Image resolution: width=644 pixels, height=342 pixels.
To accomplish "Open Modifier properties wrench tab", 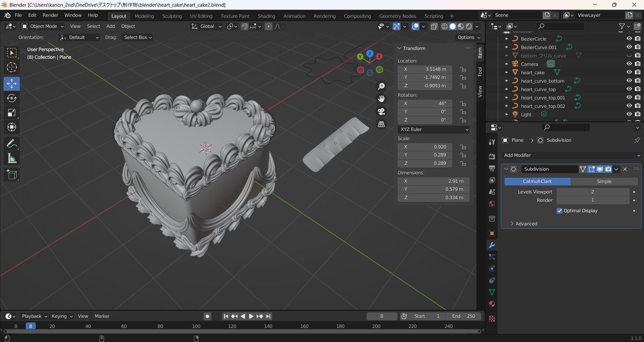I will click(492, 245).
